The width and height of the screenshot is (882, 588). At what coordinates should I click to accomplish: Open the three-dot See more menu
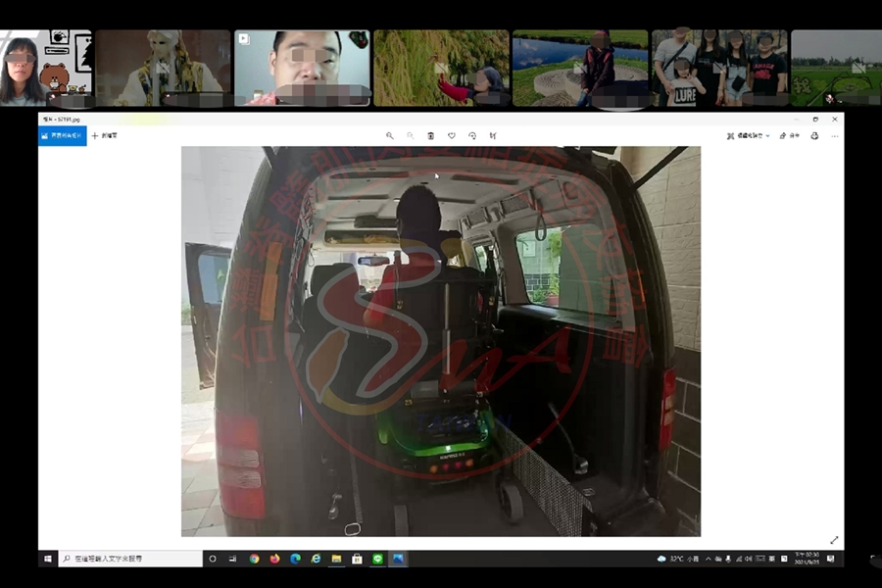point(835,135)
